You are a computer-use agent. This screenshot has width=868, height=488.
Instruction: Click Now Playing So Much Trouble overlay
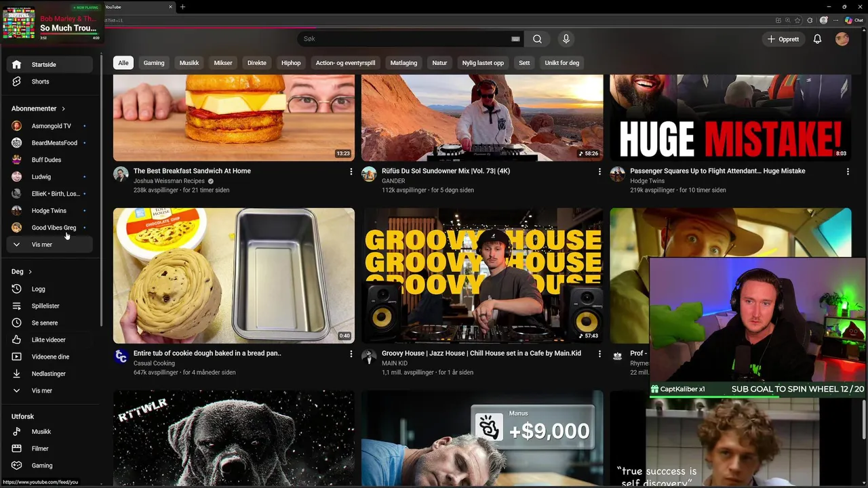52,23
